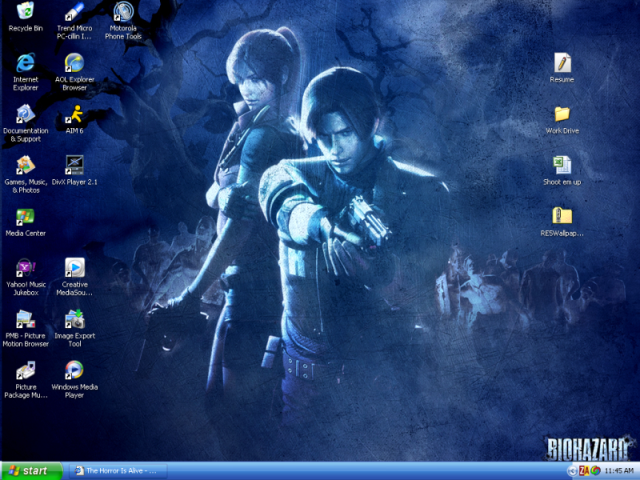640x480 pixels.
Task: Select the Recycle Bin desktop icon
Action: (25, 12)
